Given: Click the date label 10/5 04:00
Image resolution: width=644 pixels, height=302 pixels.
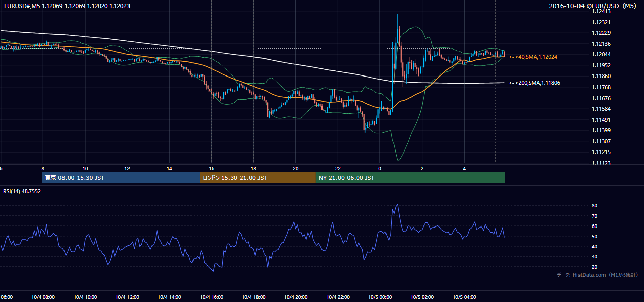Looking at the screenshot, I should [465, 297].
